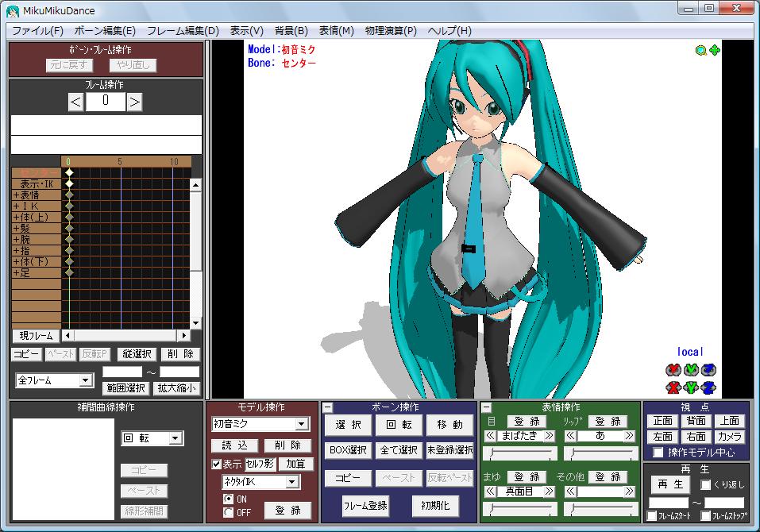Select next eyebrow morph after 真面目
760x532 pixels.
pyautogui.click(x=550, y=492)
